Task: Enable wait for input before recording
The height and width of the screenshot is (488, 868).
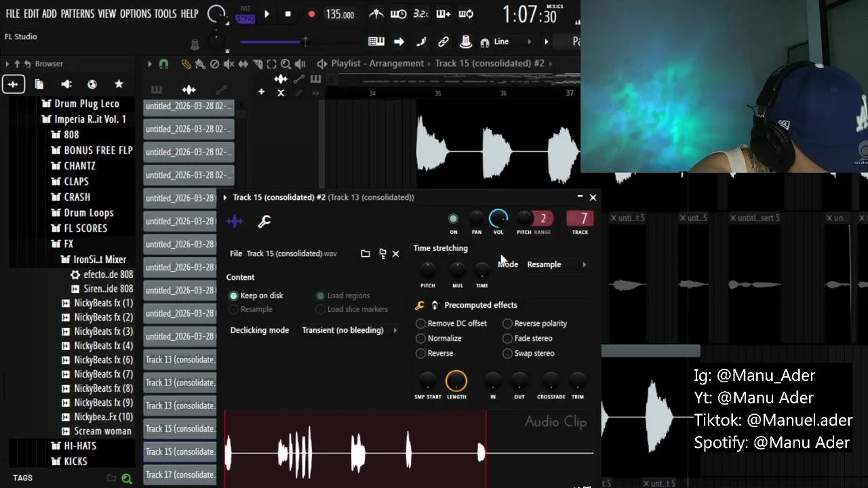Action: [399, 14]
